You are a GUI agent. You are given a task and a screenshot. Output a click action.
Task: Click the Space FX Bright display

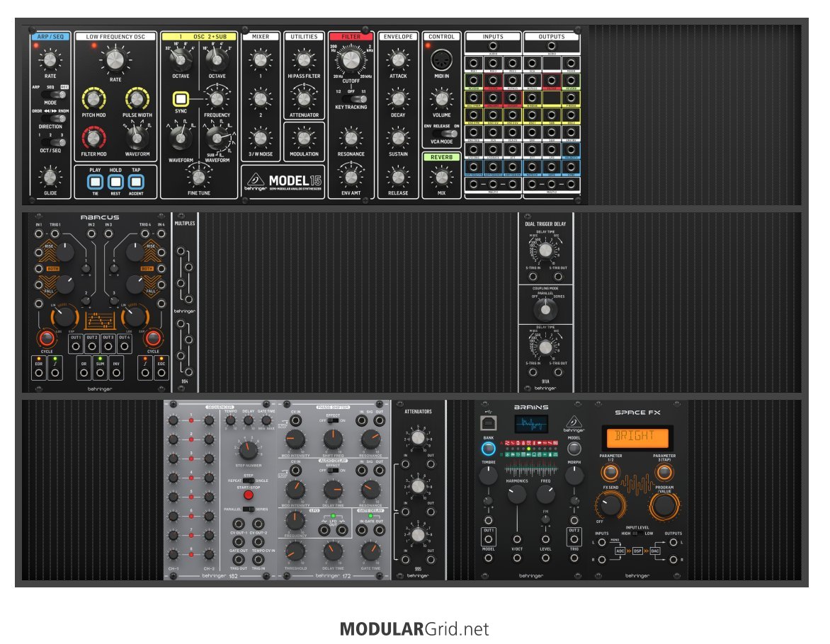coord(637,437)
